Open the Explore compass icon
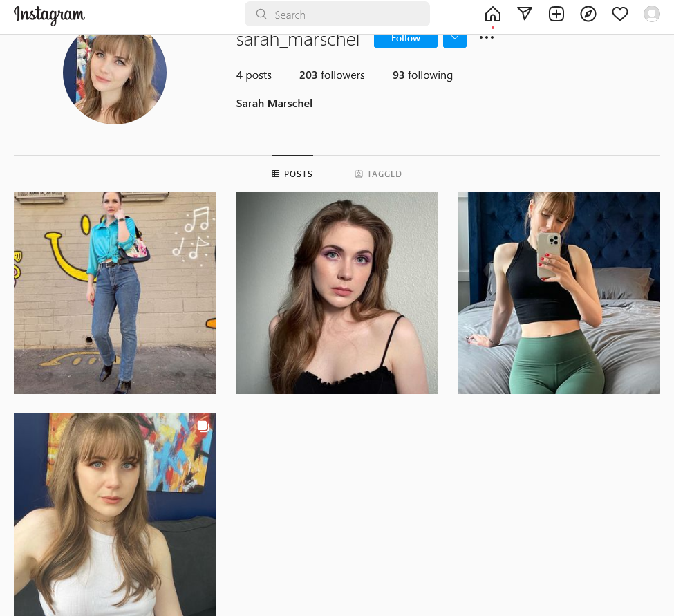This screenshot has height=616, width=674. point(588,14)
